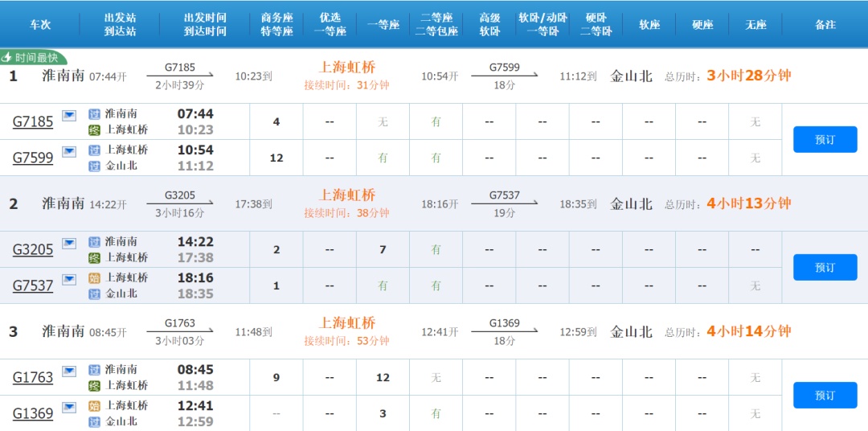Image resolution: width=868 pixels, height=431 pixels.
Task: Click the orange 始 icon in the G1369 row
Action: (94, 406)
